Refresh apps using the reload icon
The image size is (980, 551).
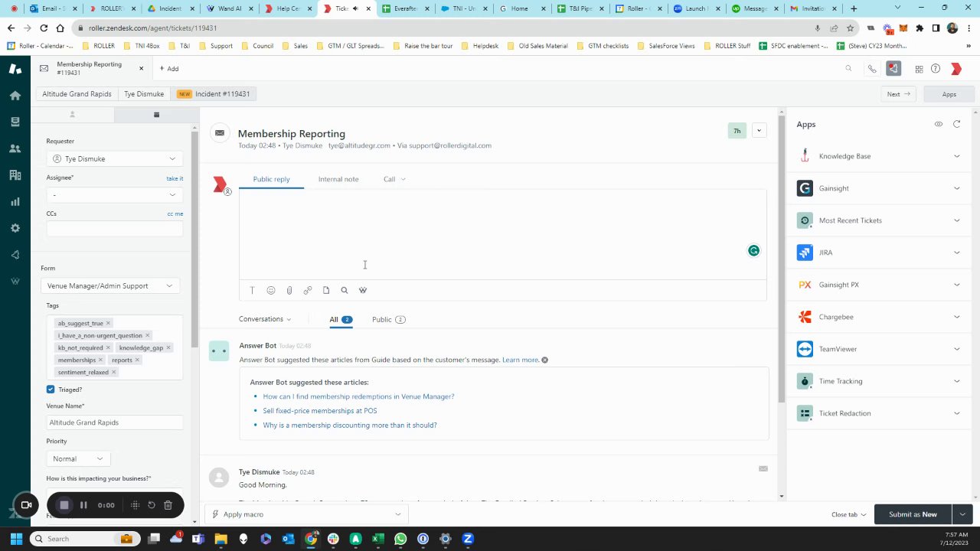tap(956, 124)
